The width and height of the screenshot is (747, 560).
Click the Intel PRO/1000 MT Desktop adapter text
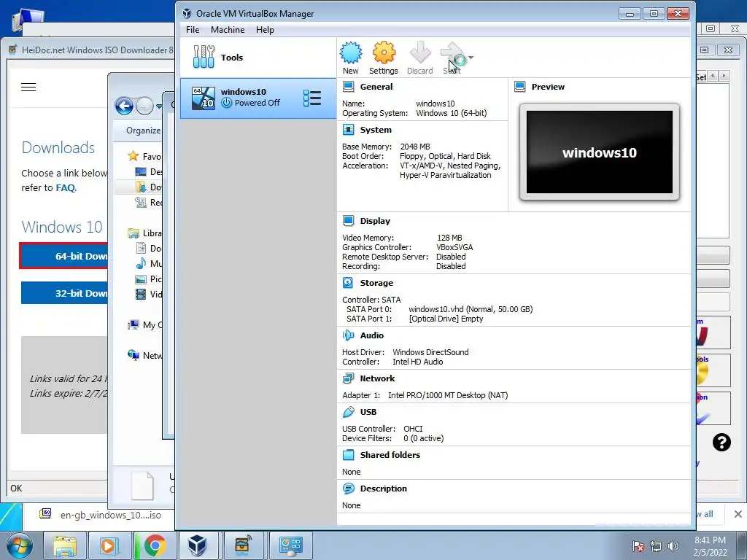(448, 395)
